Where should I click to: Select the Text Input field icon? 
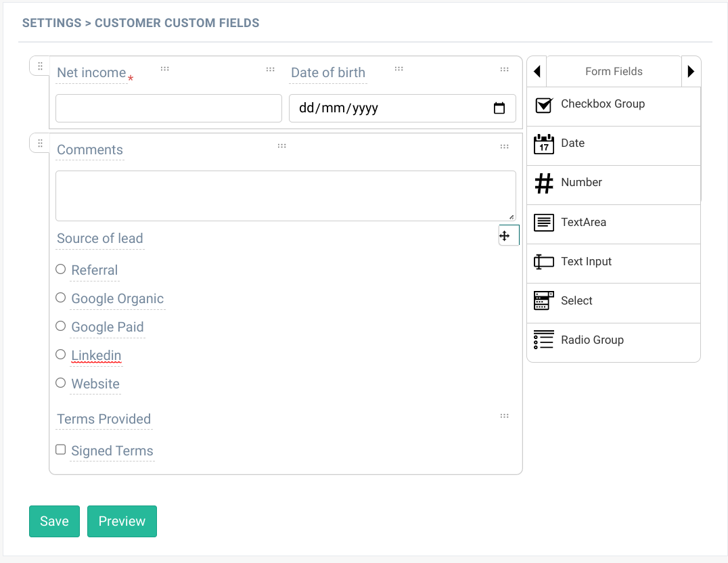[x=544, y=261]
